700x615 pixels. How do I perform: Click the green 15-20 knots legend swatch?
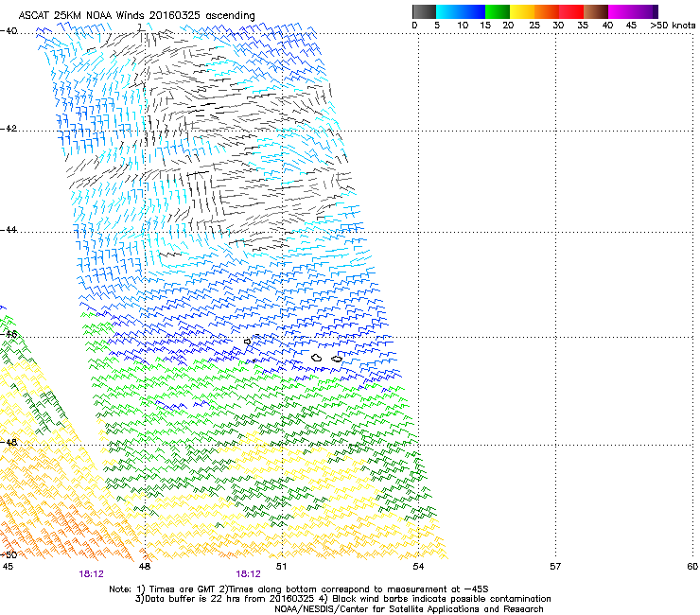click(498, 11)
